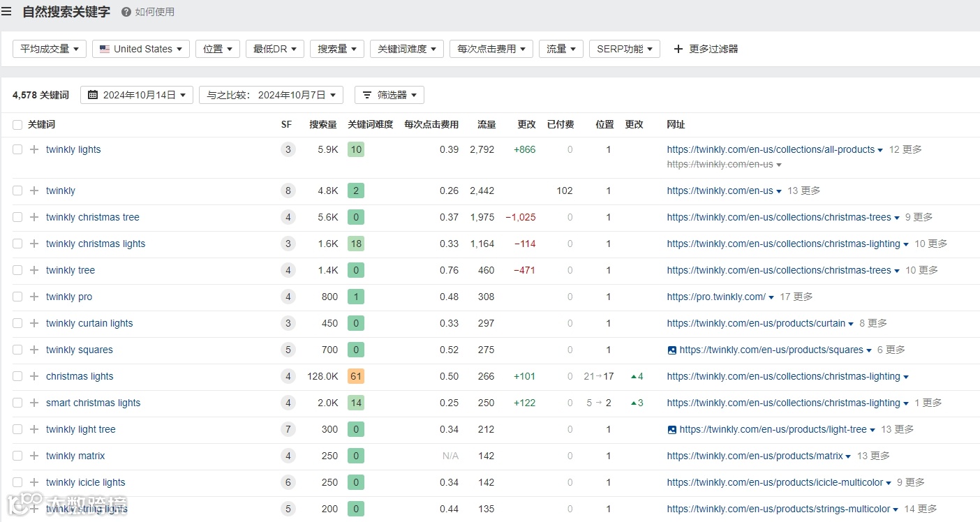Image resolution: width=980 pixels, height=522 pixels.
Task: Open the 平均成交量 dropdown filter
Action: (x=50, y=49)
